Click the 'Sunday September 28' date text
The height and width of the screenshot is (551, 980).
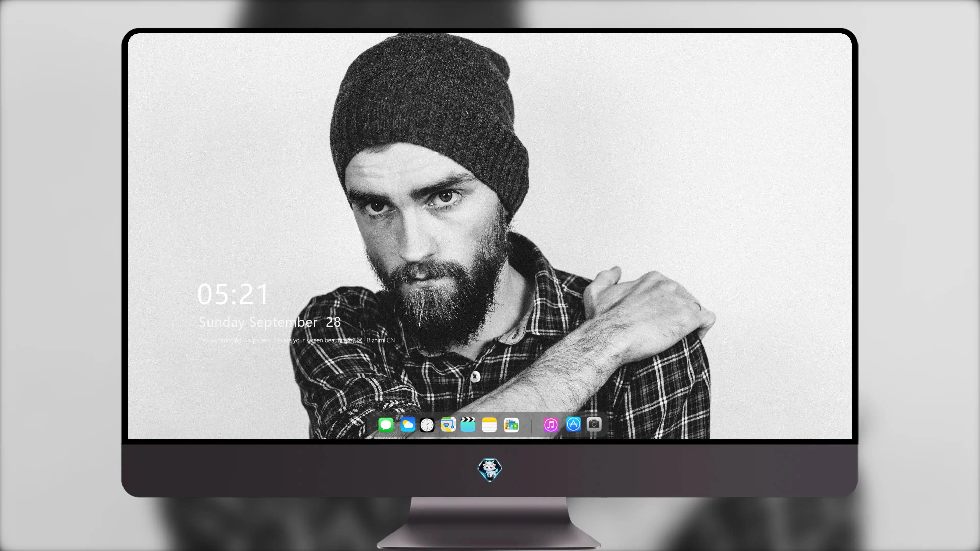coord(269,322)
